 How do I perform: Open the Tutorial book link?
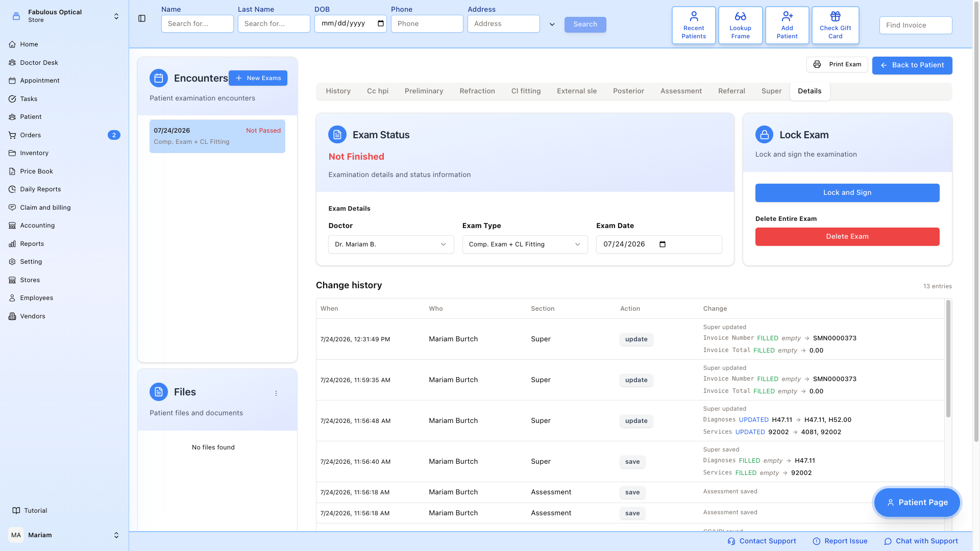tap(30, 511)
